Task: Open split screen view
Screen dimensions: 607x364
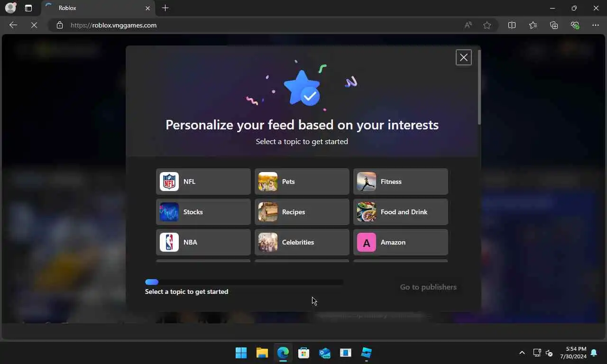Action: 512,25
